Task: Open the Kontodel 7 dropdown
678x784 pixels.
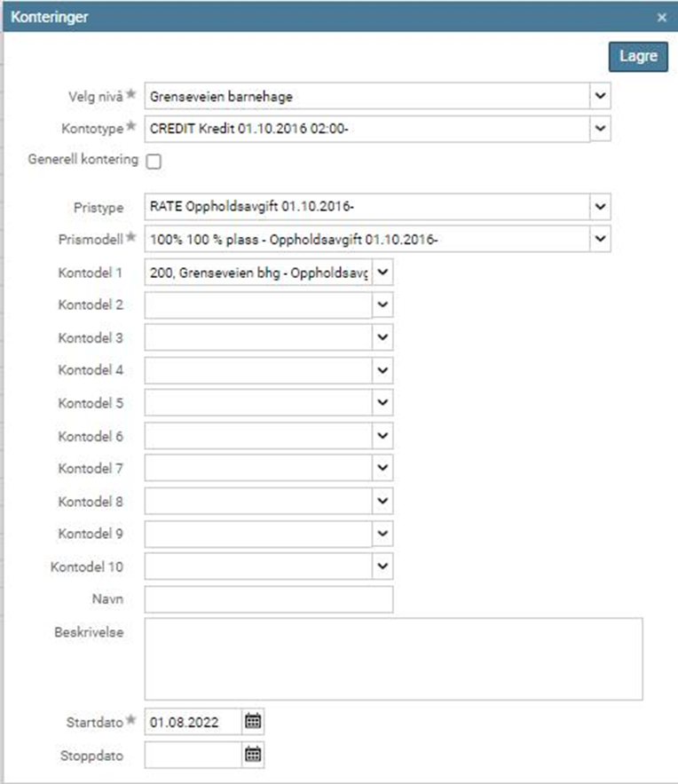Action: (382, 468)
